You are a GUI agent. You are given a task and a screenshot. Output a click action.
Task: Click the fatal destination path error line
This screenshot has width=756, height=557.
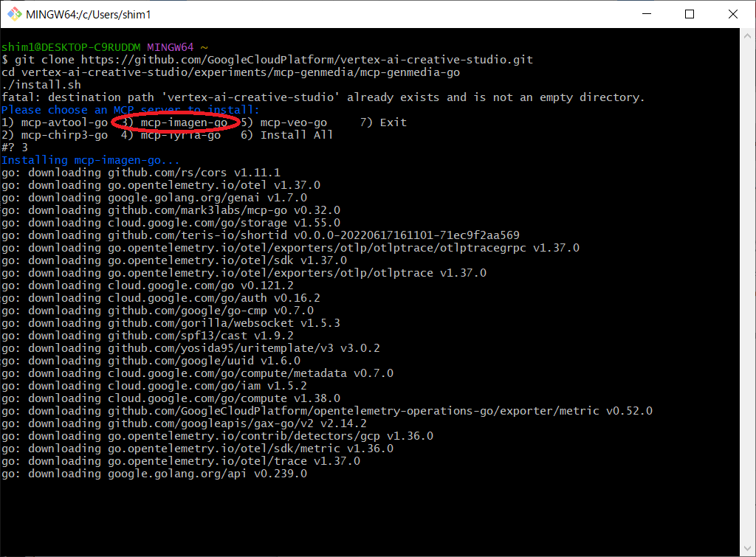click(323, 97)
